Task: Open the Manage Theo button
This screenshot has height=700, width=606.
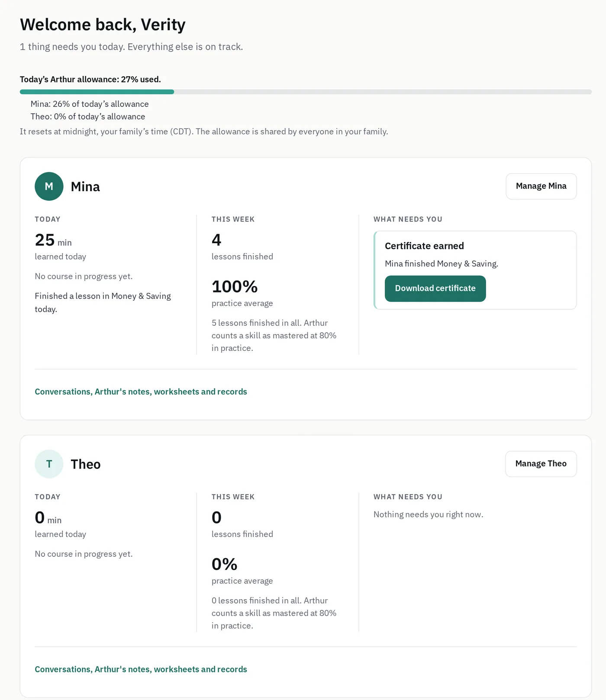Action: click(x=541, y=464)
